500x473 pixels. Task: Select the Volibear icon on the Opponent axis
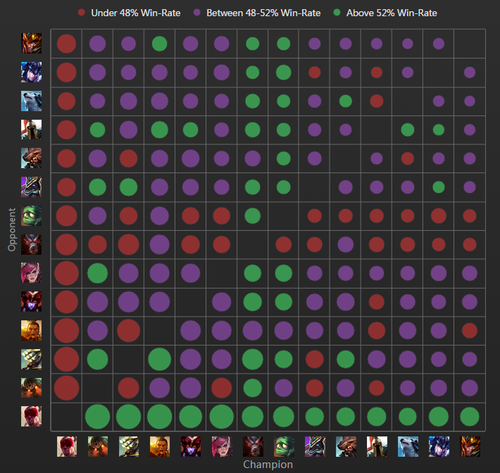31,101
